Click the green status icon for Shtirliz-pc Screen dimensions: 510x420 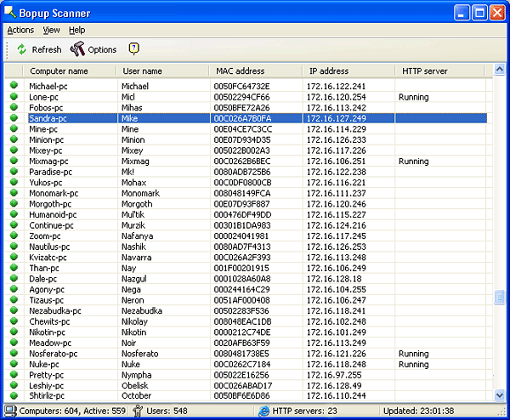tap(14, 395)
